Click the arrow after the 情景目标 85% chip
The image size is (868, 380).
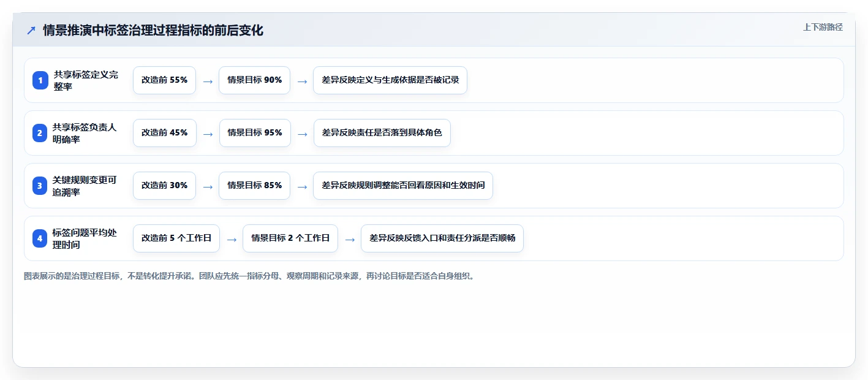tap(302, 186)
